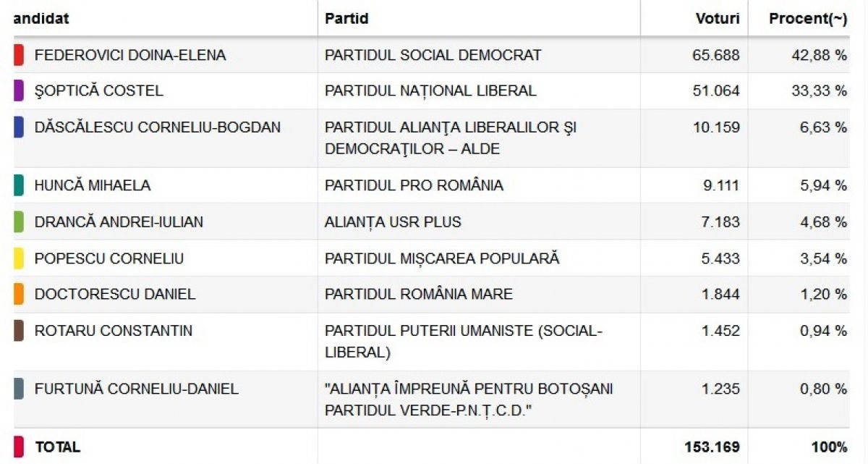Screen dimensions: 868x464
Task: Click the purple swatch beside ŞOPTICĂ COSTEL
Action: tap(18, 91)
